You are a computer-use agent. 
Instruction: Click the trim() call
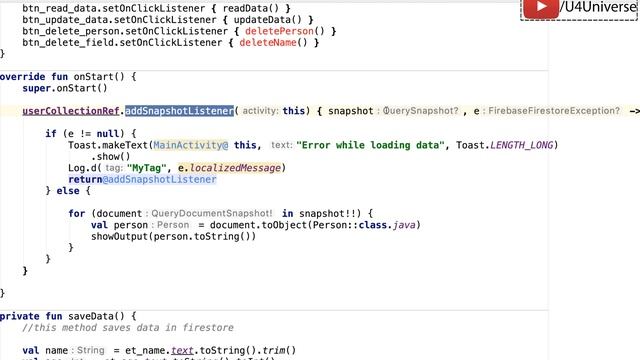[279, 351]
